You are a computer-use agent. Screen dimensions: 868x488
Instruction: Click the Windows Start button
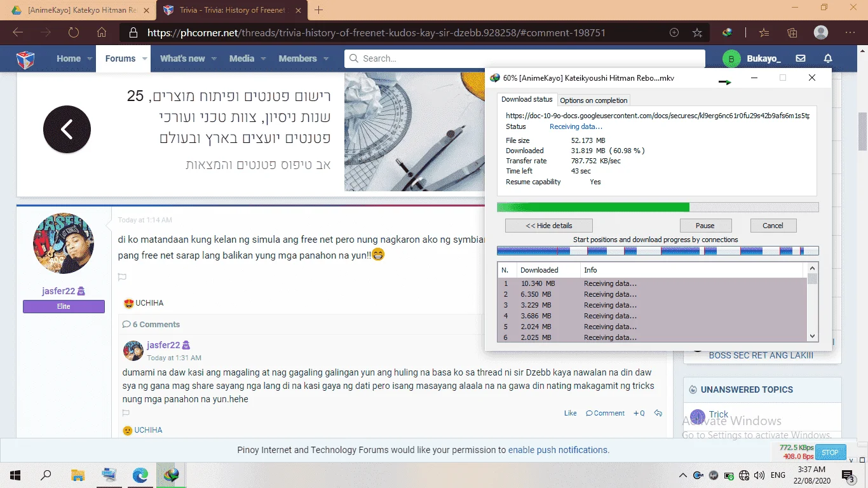pos(15,475)
